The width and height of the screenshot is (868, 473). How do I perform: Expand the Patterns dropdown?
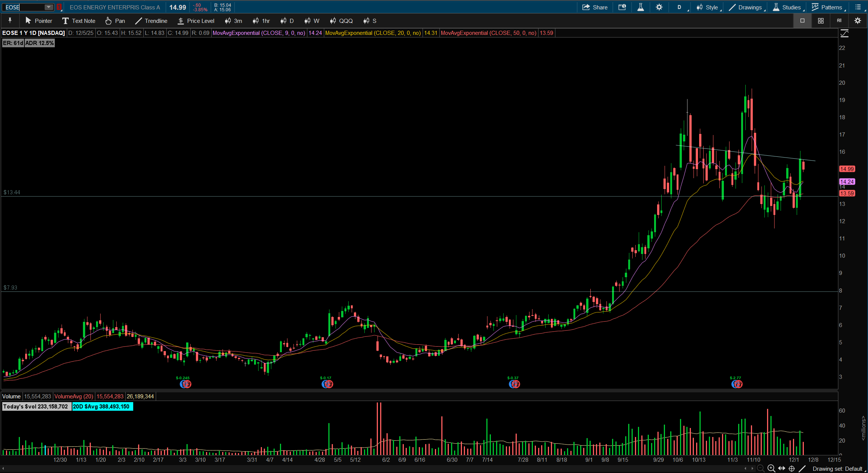(x=828, y=7)
